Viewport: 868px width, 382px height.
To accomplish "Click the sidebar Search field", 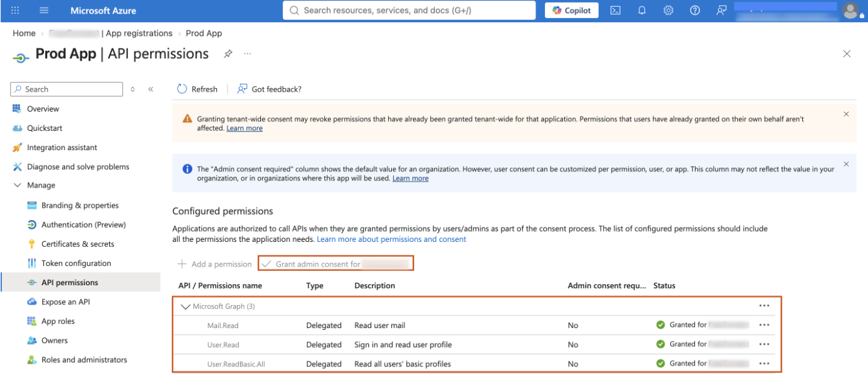I will 66,89.
